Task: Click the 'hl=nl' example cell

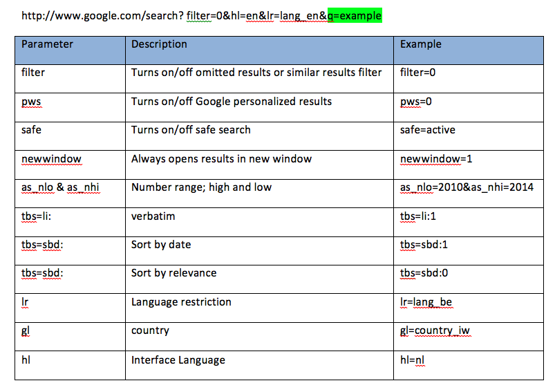Action: click(412, 360)
